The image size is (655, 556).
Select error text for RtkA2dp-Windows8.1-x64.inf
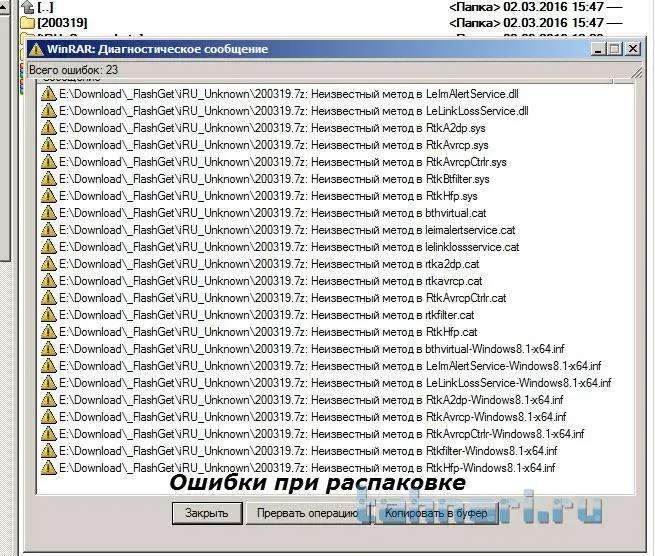[311, 400]
